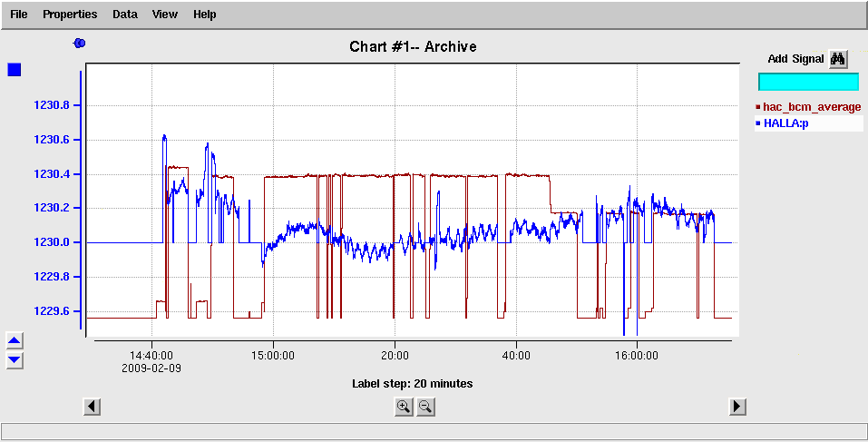868x442 pixels.
Task: Click the 1230.2 Y-axis label
Action: (52, 208)
